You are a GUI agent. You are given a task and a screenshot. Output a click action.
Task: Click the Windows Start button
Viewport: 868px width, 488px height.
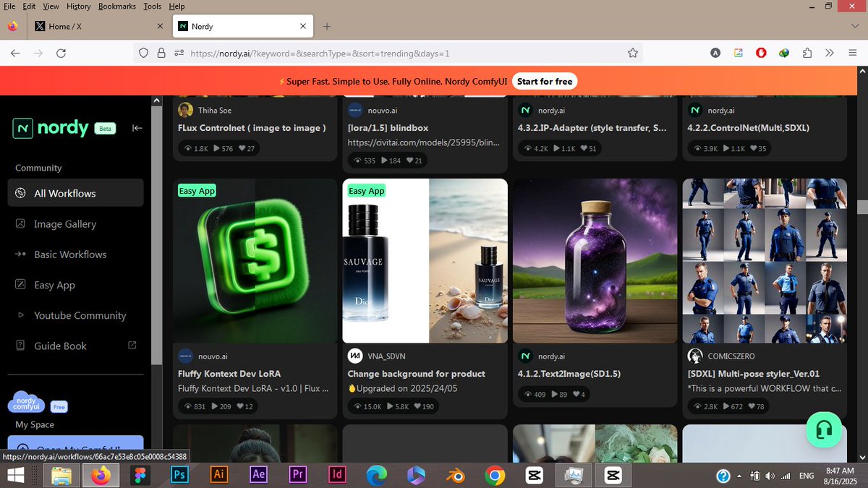coord(15,475)
